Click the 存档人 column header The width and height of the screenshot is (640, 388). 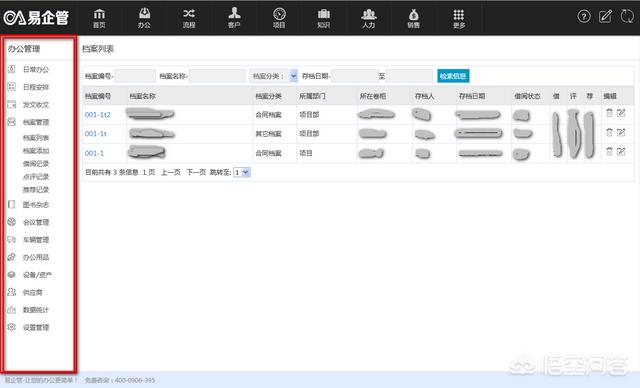point(424,96)
